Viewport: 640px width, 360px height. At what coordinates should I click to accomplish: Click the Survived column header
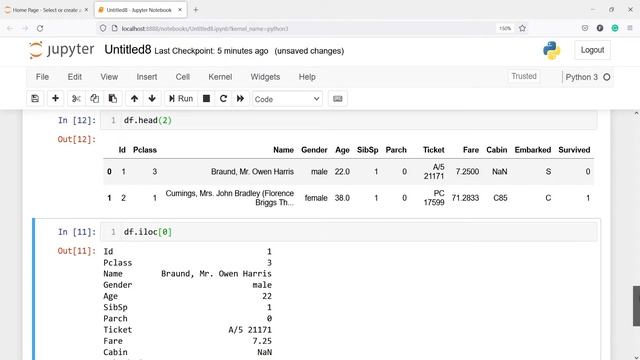[x=574, y=150]
